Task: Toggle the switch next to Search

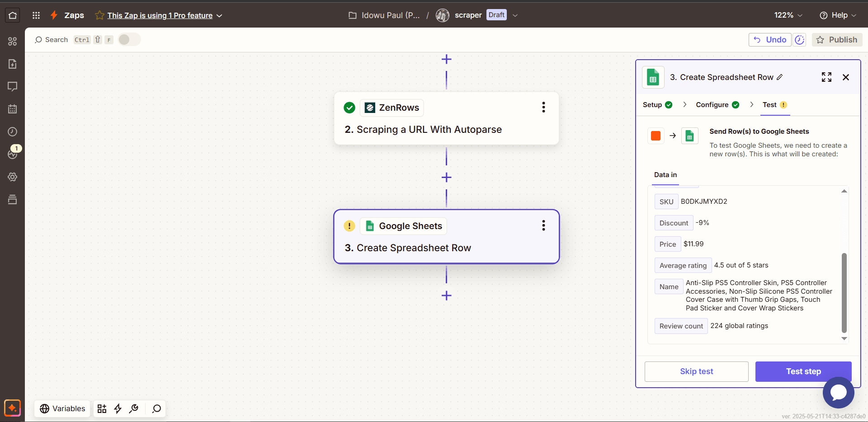Action: tap(129, 40)
